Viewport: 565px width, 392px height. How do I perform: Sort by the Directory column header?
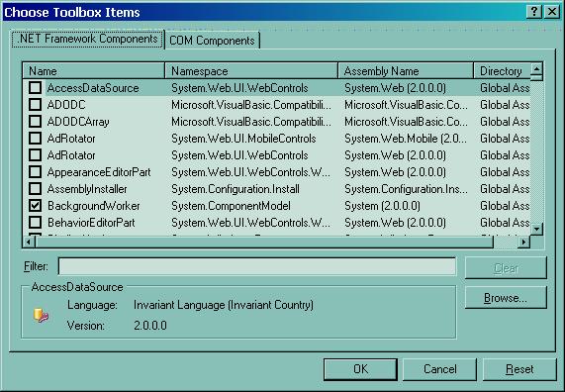502,70
